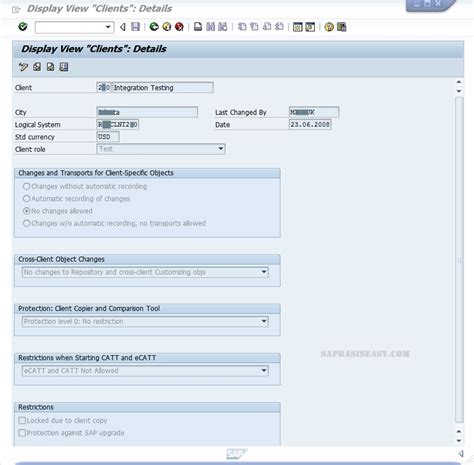Click the 'Std currency' label

click(34, 137)
